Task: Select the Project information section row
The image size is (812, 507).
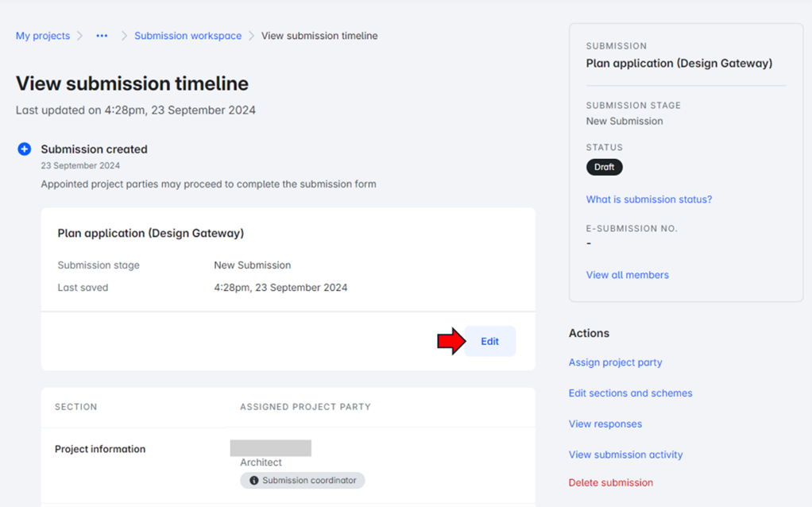Action: coord(100,449)
